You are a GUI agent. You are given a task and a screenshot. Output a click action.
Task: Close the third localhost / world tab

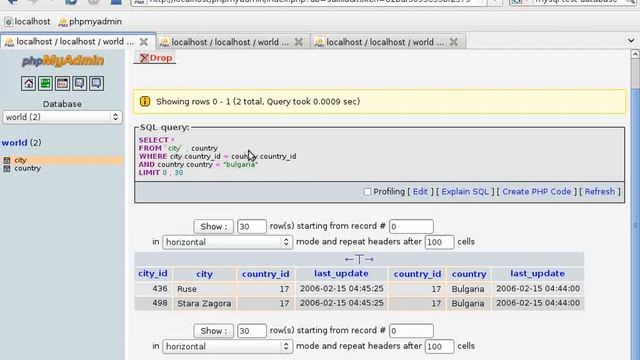[453, 42]
